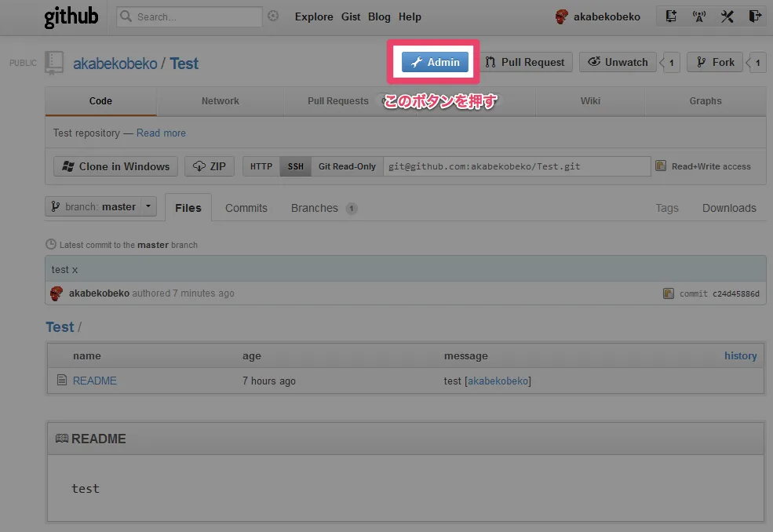Image resolution: width=773 pixels, height=532 pixels.
Task: Open the notifications broadcast icon
Action: [x=699, y=16]
